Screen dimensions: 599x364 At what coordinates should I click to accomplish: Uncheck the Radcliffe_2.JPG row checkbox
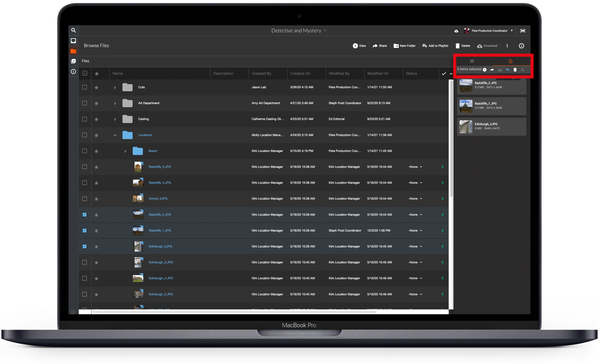coord(84,215)
